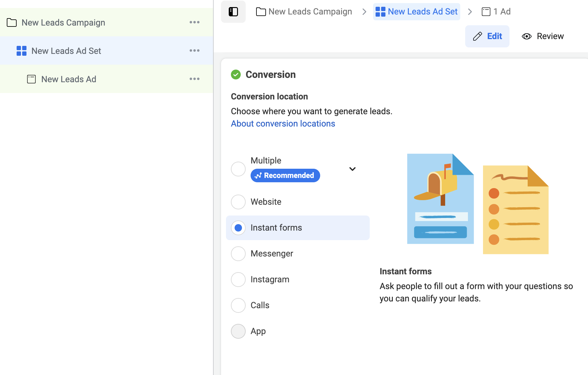This screenshot has height=375, width=588.
Task: Go to New Leads Ad Set breadcrumb
Action: (x=417, y=12)
